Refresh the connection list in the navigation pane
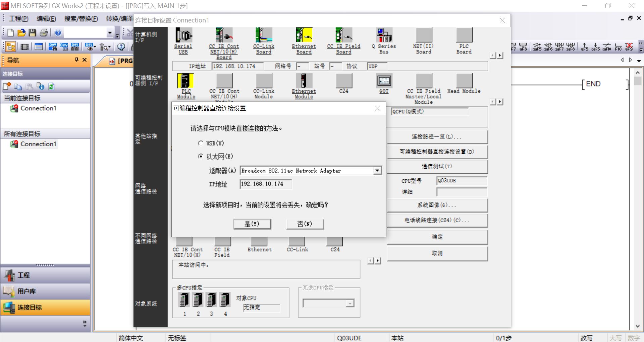 [51, 86]
